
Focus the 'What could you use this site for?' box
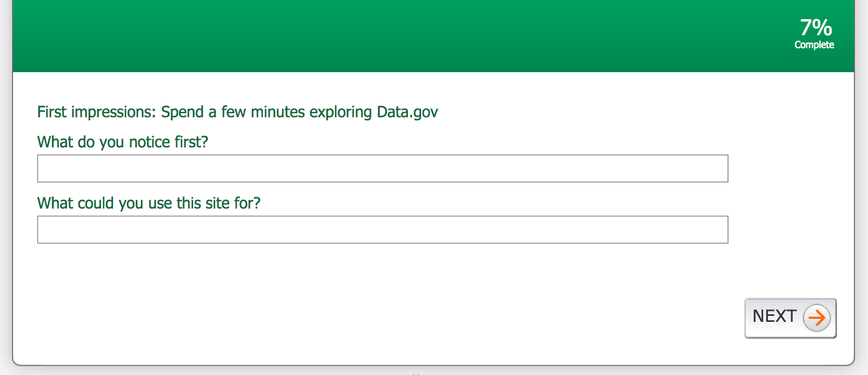[382, 230]
